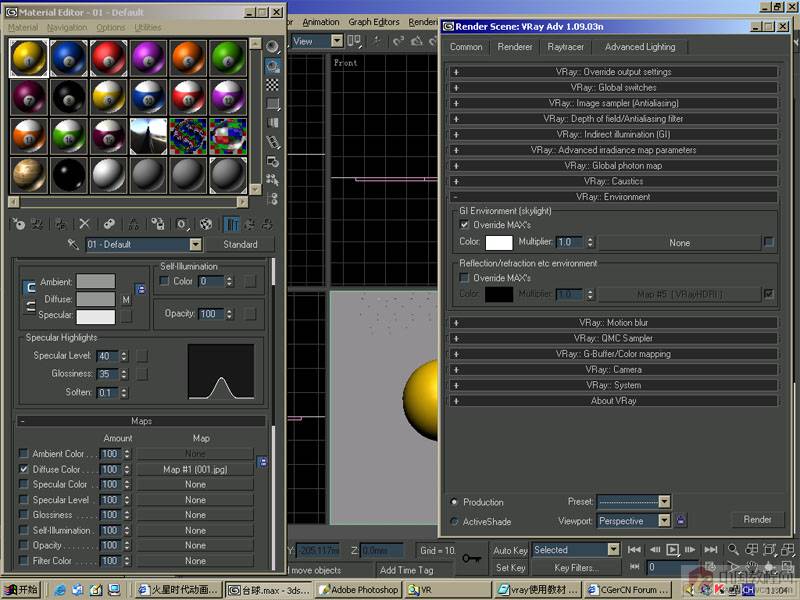The width and height of the screenshot is (800, 600).
Task: Click Auto Key button
Action: click(x=510, y=551)
